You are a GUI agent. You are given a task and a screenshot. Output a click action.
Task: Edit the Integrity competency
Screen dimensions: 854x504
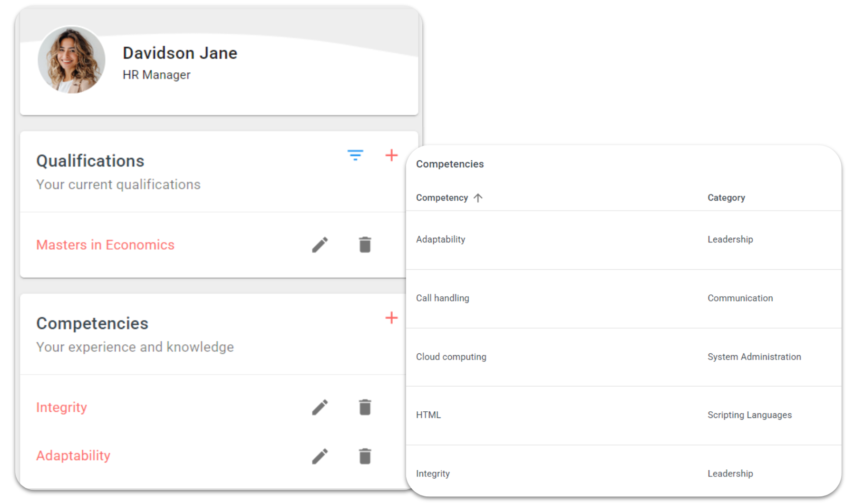[320, 407]
